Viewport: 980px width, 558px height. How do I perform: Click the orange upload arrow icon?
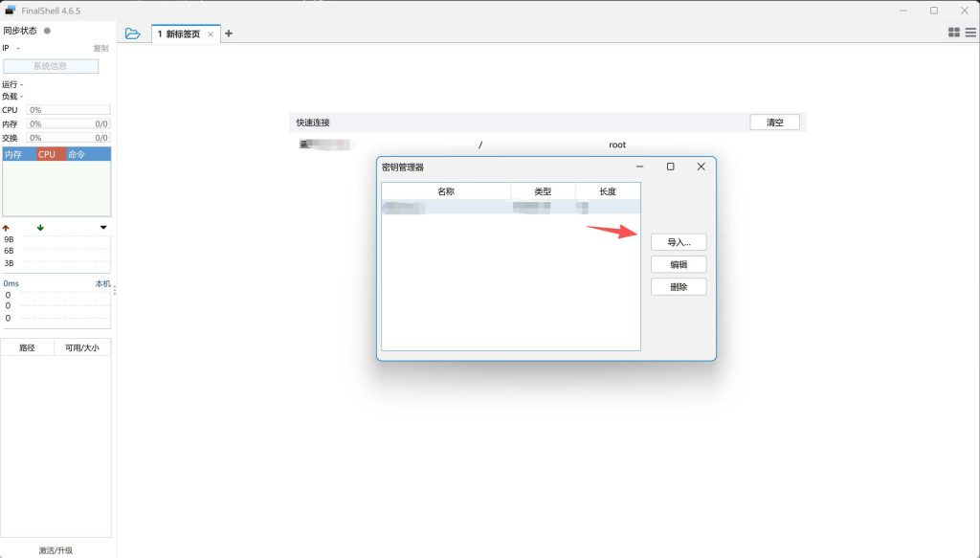click(x=6, y=228)
